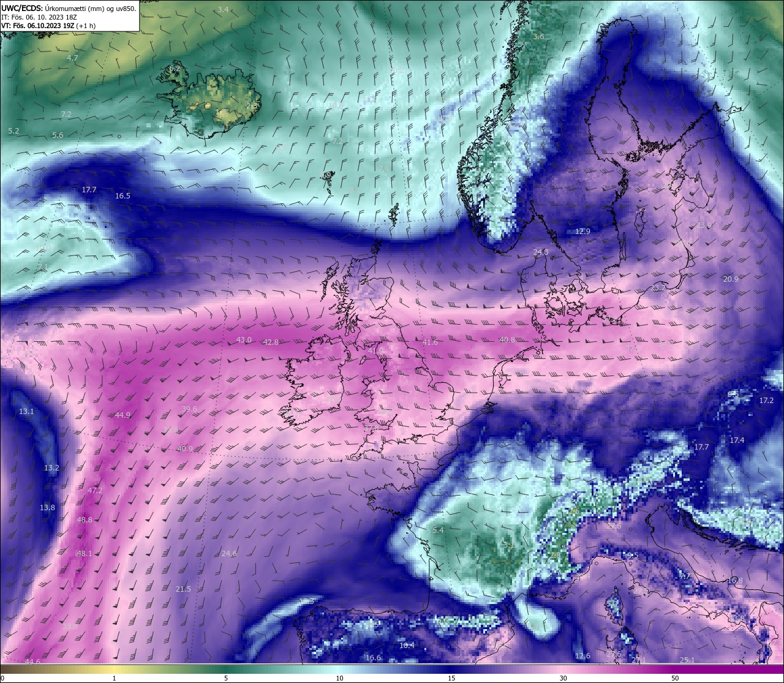Click the value 12.6 near the bottom right
Image resolution: width=784 pixels, height=683 pixels.
coord(582,656)
